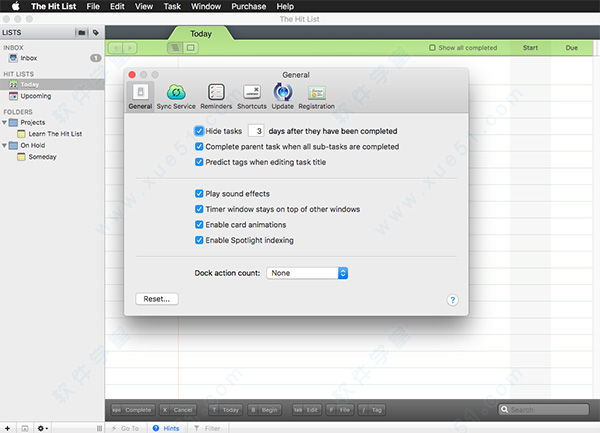Click the folder icon in Lists header
The height and width of the screenshot is (433, 600).
[x=82, y=33]
